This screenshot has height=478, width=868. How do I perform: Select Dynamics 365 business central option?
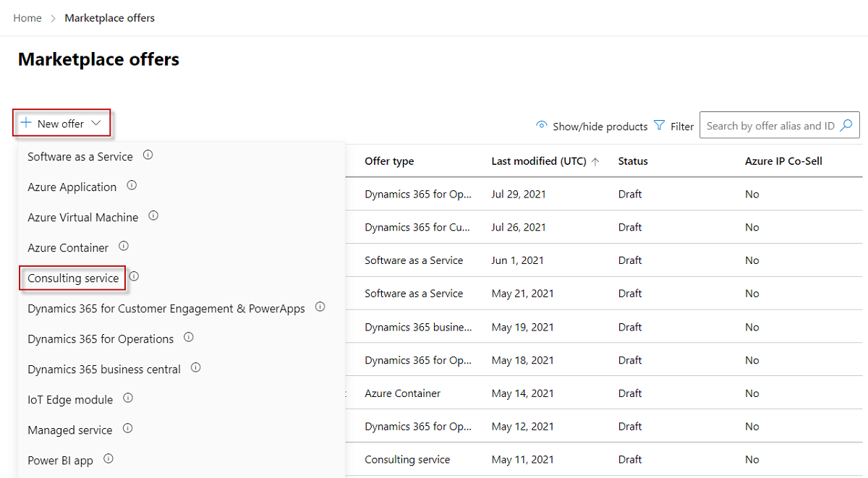104,370
